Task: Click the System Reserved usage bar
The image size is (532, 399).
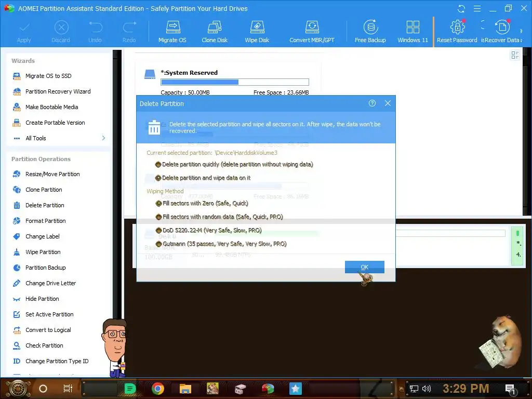Action: [235, 82]
